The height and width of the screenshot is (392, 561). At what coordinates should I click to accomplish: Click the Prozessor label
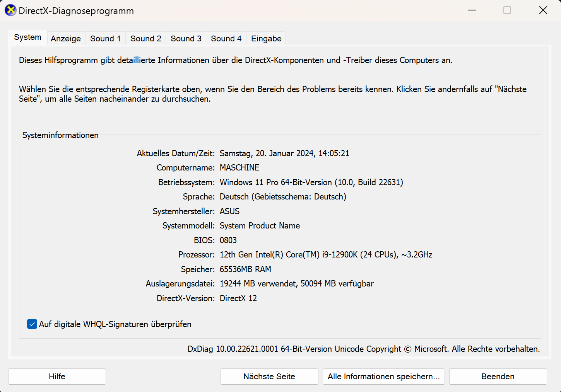[197, 255]
